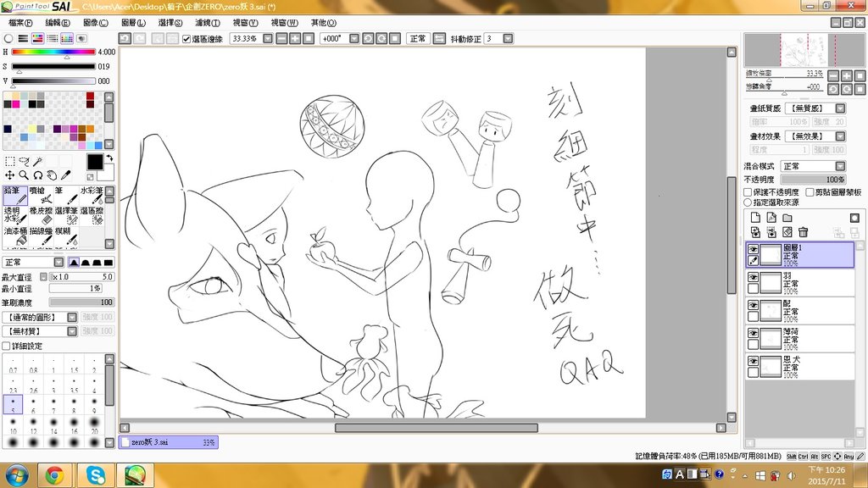Open the 圖層(L) menu

pos(133,23)
